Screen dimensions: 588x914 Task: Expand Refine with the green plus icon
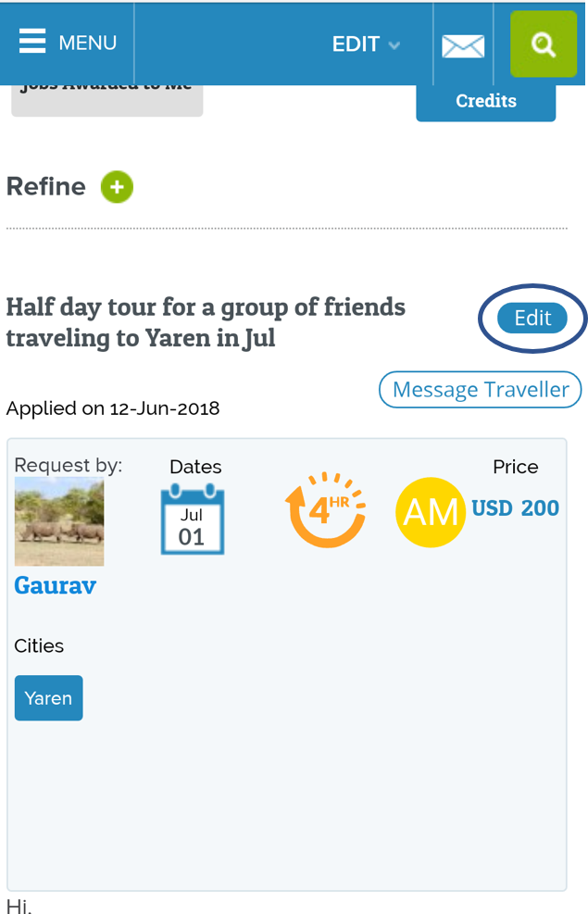(x=118, y=187)
